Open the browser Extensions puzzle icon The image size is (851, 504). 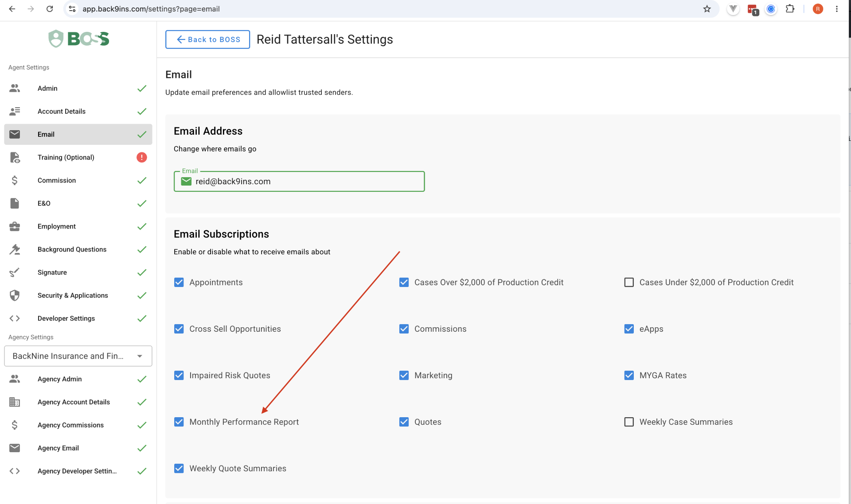point(790,9)
